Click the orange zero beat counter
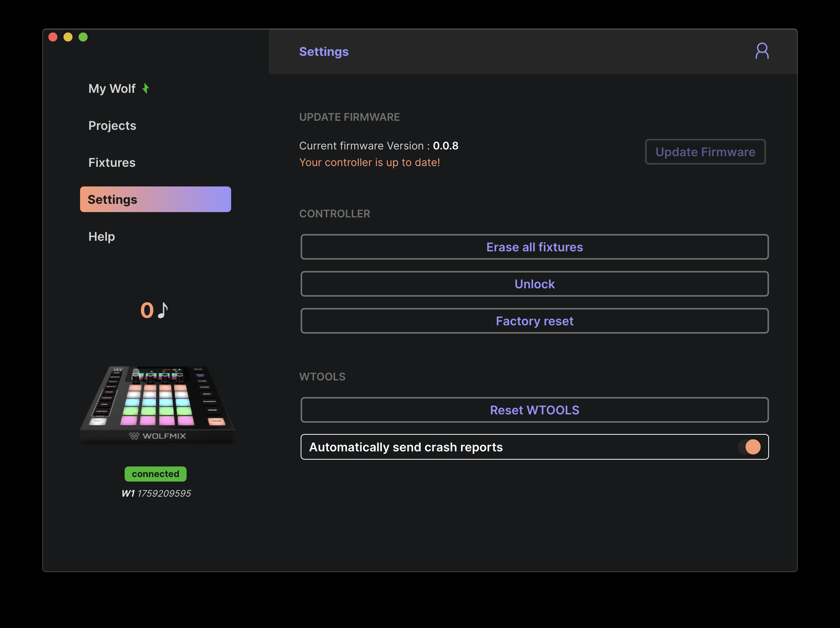This screenshot has height=628, width=840. click(147, 310)
